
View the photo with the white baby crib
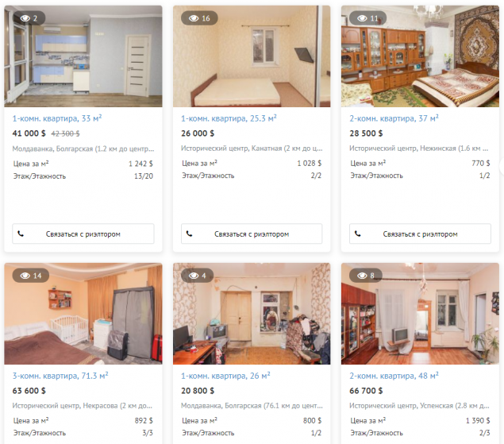point(83,314)
